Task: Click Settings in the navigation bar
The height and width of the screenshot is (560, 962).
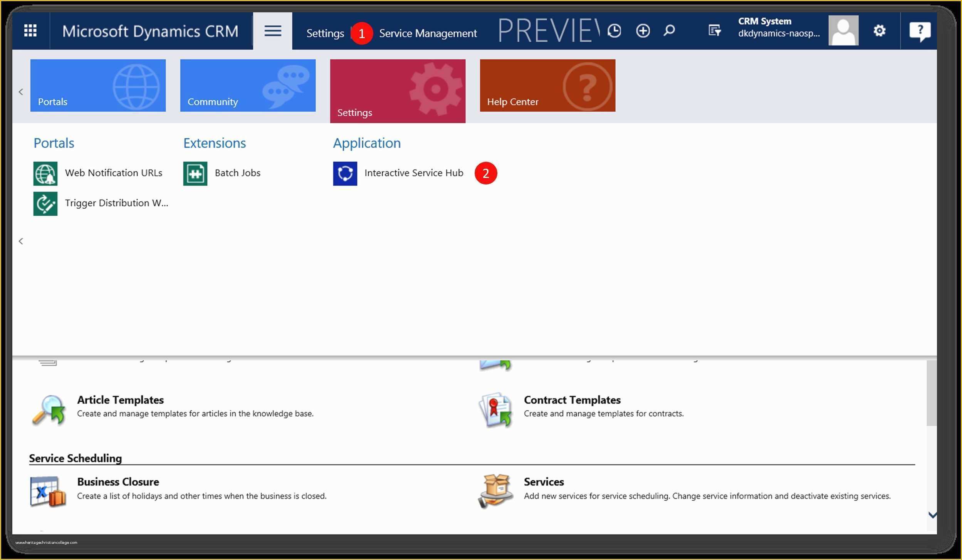Action: 325,34
